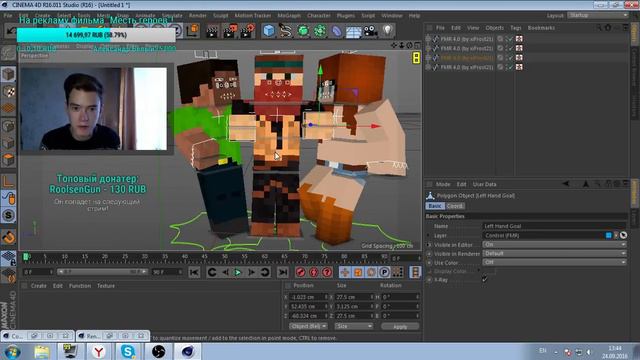Play animation forwards
Viewport: 640px width, 360px height.
point(238,272)
